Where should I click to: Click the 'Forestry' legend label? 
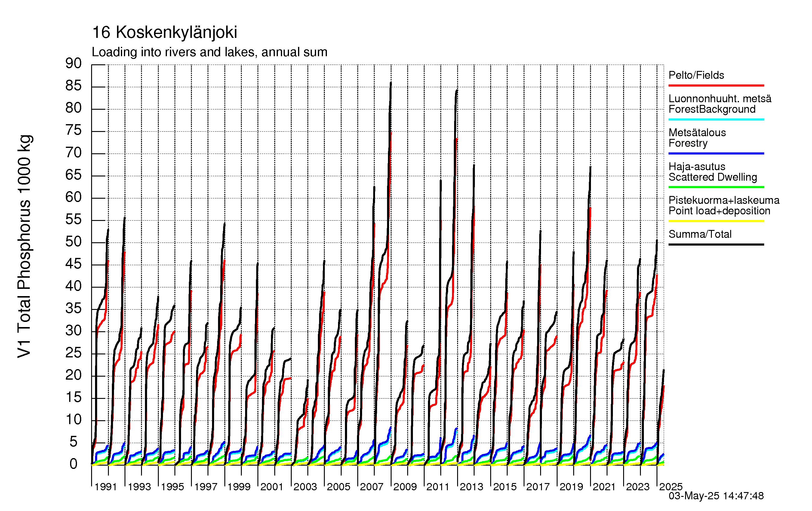[x=688, y=143]
